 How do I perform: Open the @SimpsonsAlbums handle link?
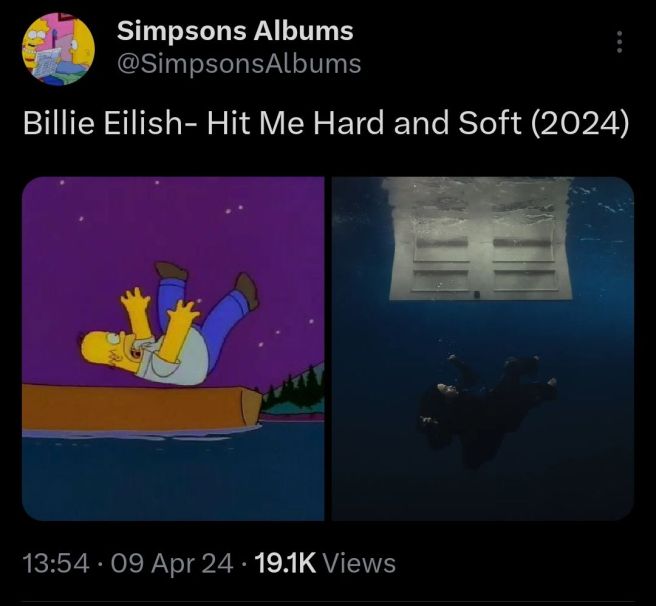click(239, 64)
